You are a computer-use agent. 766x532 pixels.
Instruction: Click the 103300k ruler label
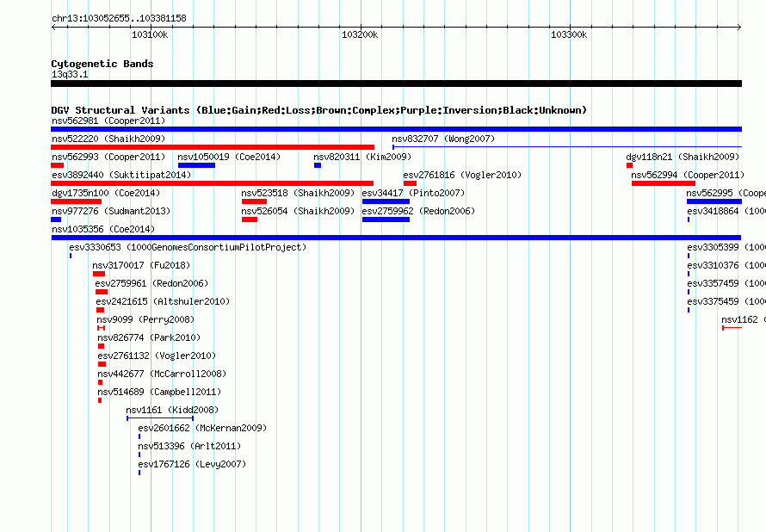[x=569, y=34]
